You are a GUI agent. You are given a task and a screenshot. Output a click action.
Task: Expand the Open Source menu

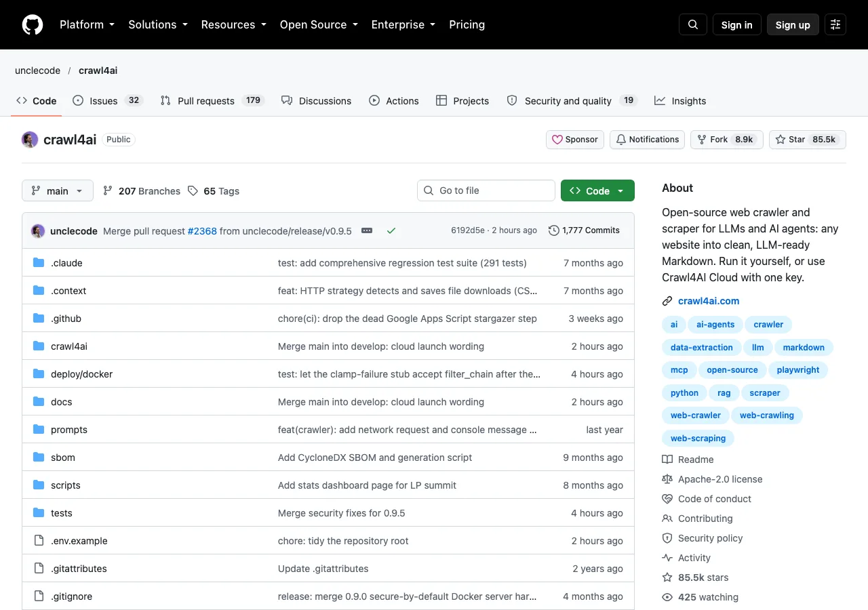(319, 24)
